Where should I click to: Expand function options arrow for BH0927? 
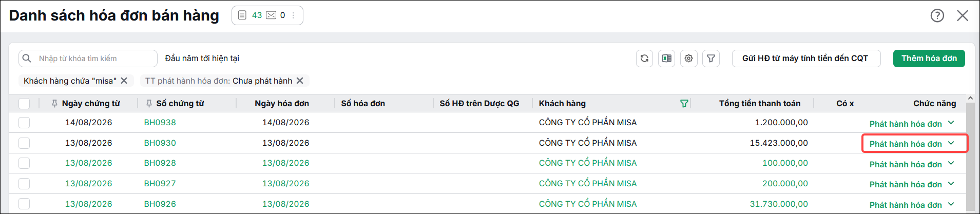point(951,184)
